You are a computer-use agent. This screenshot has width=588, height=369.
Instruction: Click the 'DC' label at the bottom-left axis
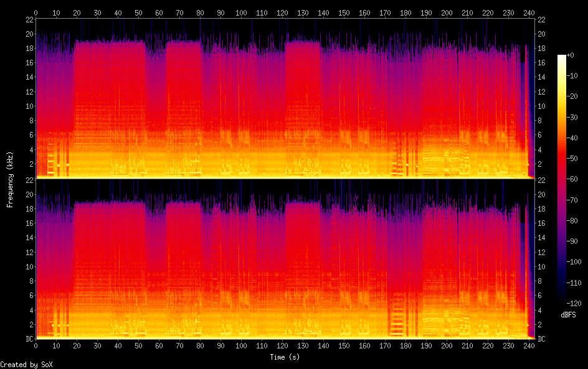pos(29,339)
